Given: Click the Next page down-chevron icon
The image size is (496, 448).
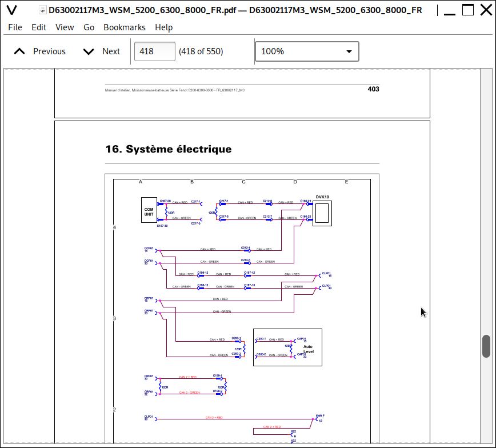Looking at the screenshot, I should click(x=88, y=51).
